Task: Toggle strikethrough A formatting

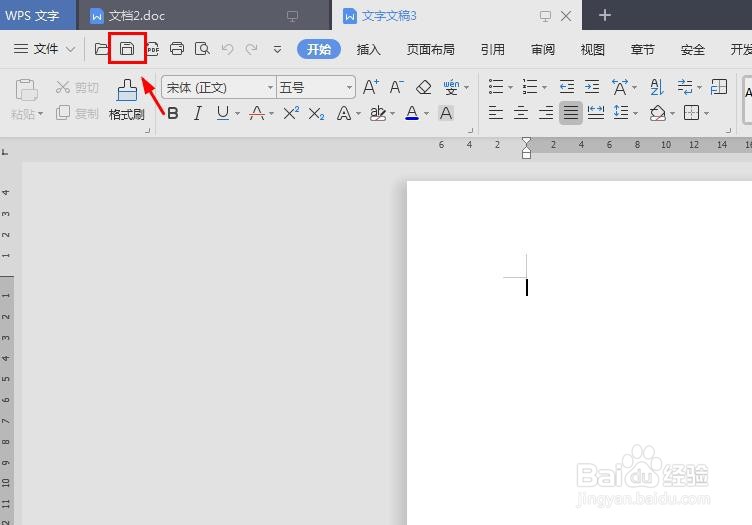Action: point(257,114)
